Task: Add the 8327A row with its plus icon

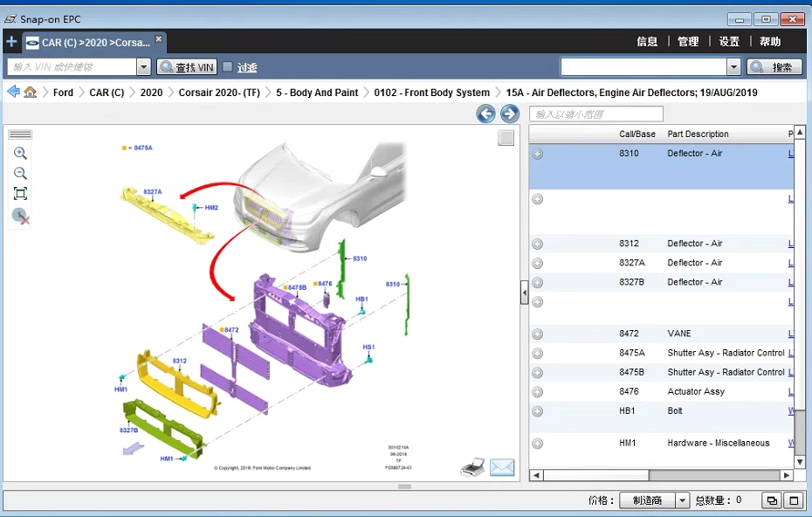Action: click(x=538, y=263)
